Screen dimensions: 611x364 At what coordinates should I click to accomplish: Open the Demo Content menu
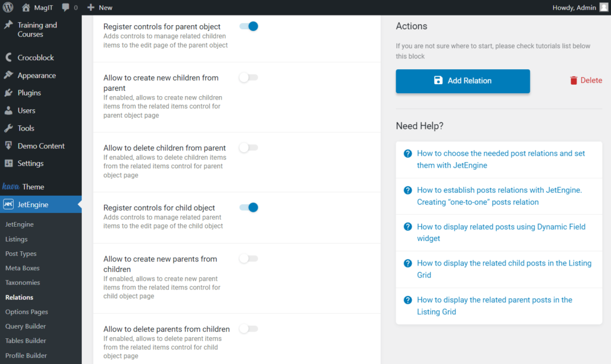pyautogui.click(x=41, y=146)
